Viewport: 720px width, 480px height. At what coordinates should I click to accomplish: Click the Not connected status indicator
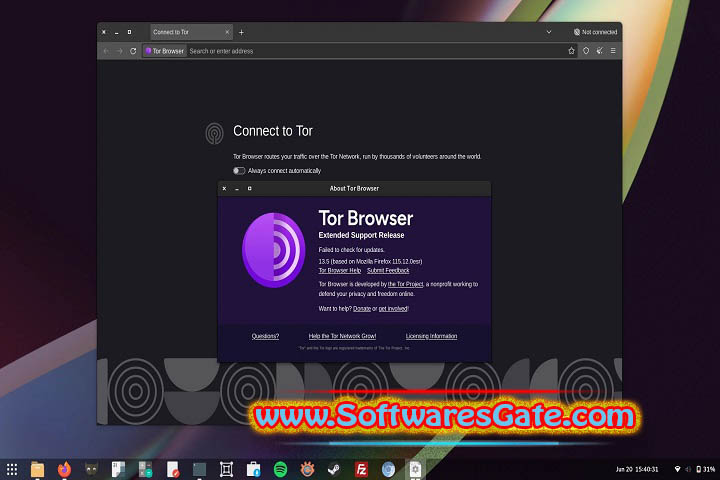click(595, 32)
